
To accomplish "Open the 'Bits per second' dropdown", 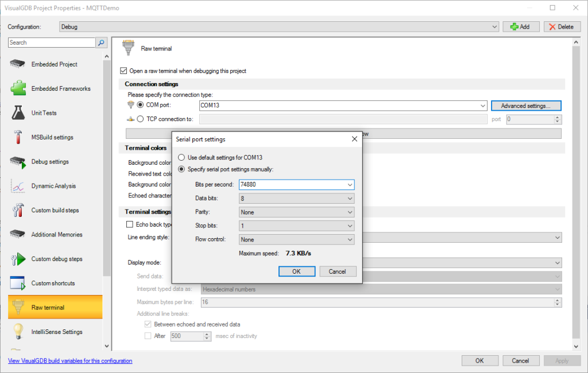I will 349,184.
